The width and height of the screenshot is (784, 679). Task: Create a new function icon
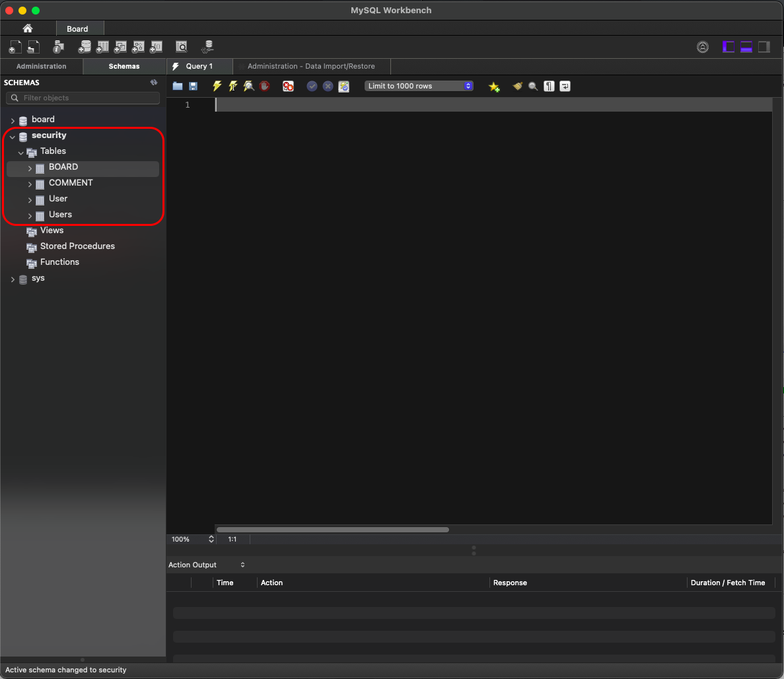pyautogui.click(x=156, y=47)
